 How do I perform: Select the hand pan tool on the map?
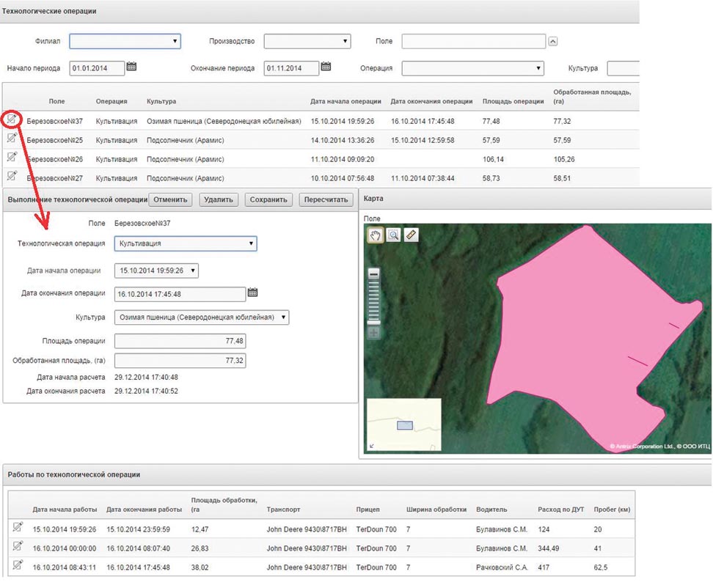coord(376,235)
